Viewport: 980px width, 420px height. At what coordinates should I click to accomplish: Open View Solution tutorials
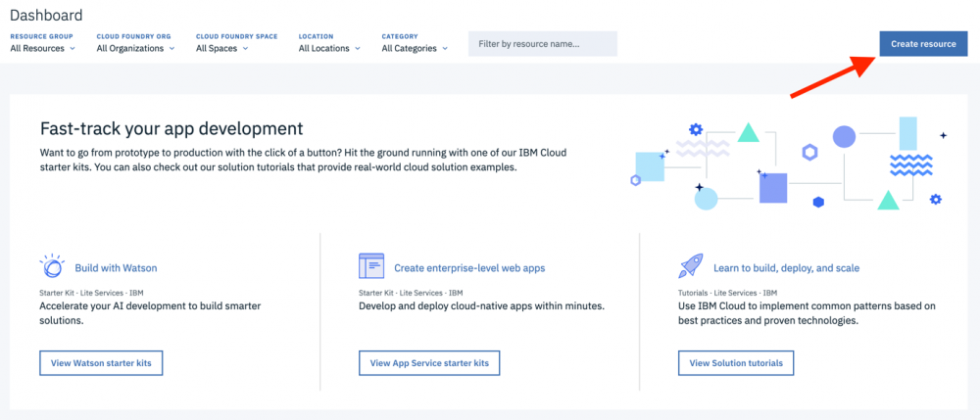(x=736, y=363)
